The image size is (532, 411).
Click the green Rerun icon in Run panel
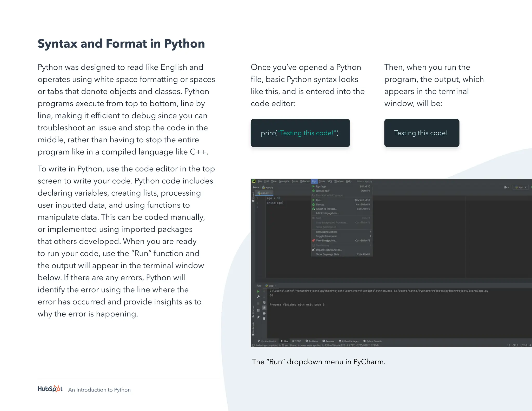pyautogui.click(x=258, y=291)
